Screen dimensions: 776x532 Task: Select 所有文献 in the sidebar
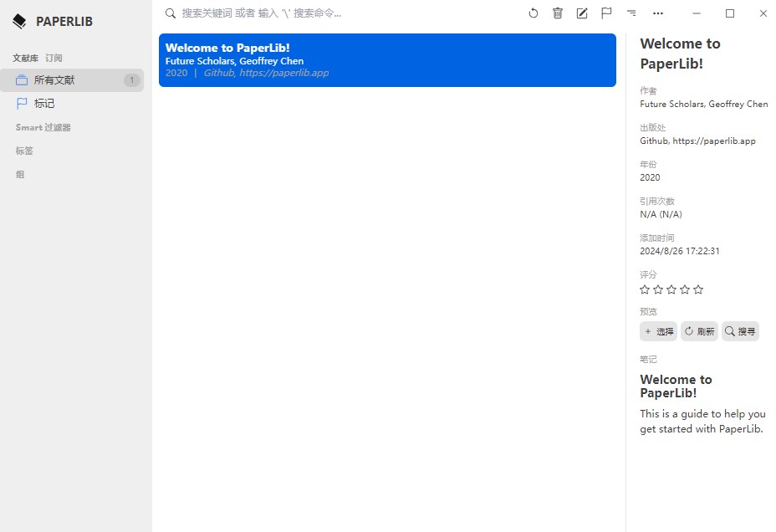coord(54,80)
